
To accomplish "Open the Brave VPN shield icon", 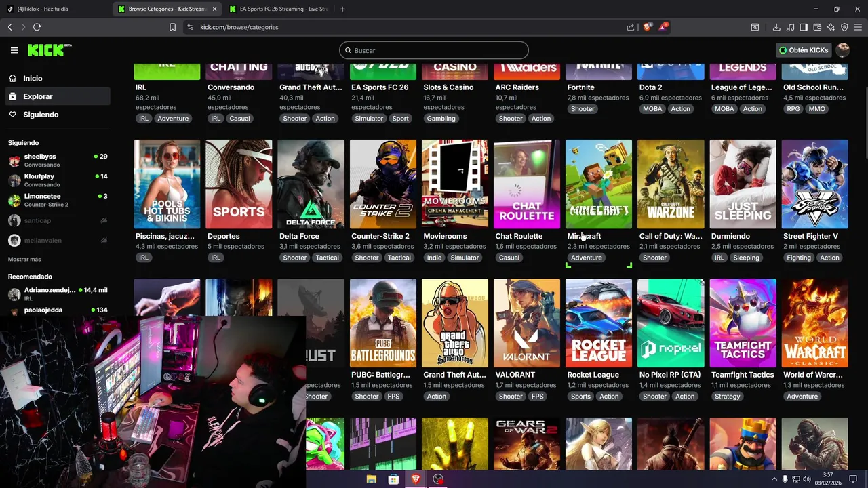I will 844,27.
